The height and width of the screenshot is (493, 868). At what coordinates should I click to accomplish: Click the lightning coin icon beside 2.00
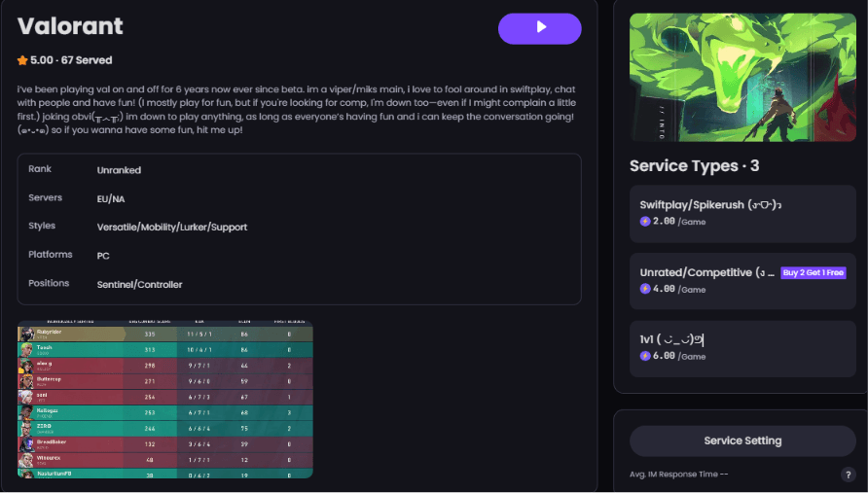click(x=645, y=222)
